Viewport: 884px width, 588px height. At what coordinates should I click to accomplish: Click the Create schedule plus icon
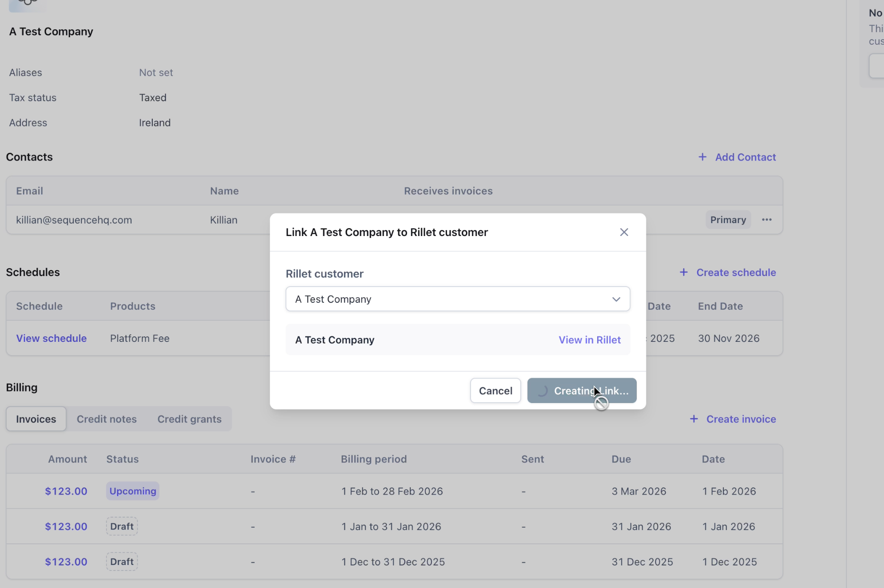[684, 272]
